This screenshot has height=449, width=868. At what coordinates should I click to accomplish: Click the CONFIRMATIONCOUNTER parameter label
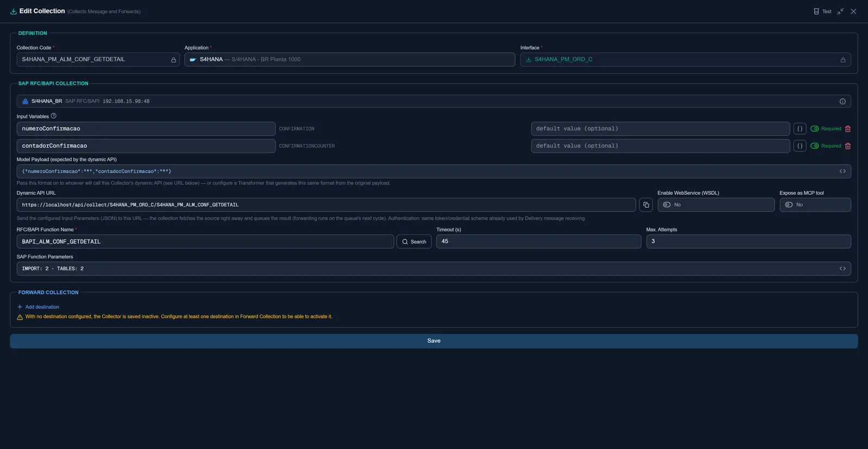click(x=307, y=146)
